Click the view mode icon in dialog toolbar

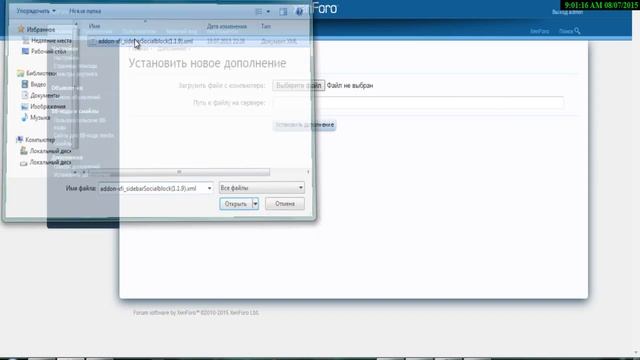tap(258, 11)
